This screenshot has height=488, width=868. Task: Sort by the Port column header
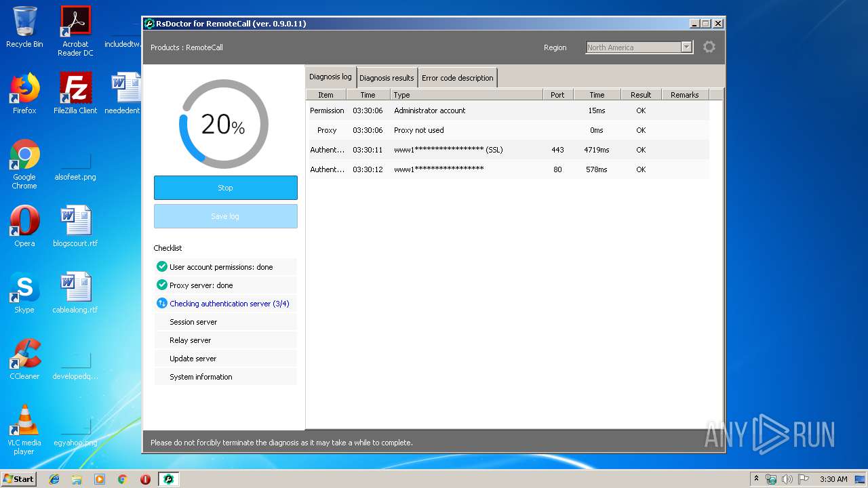[557, 95]
